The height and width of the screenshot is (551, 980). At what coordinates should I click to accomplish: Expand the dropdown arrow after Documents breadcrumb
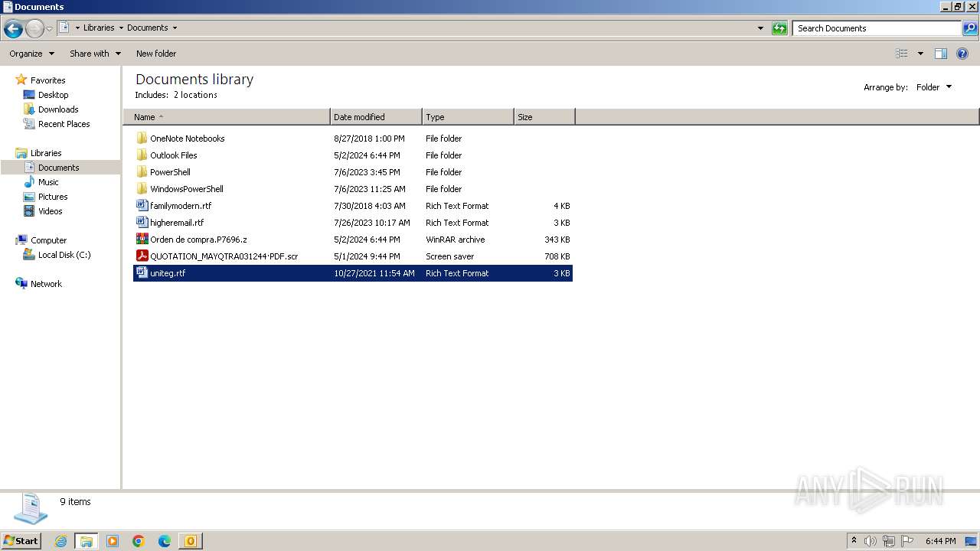(x=175, y=28)
